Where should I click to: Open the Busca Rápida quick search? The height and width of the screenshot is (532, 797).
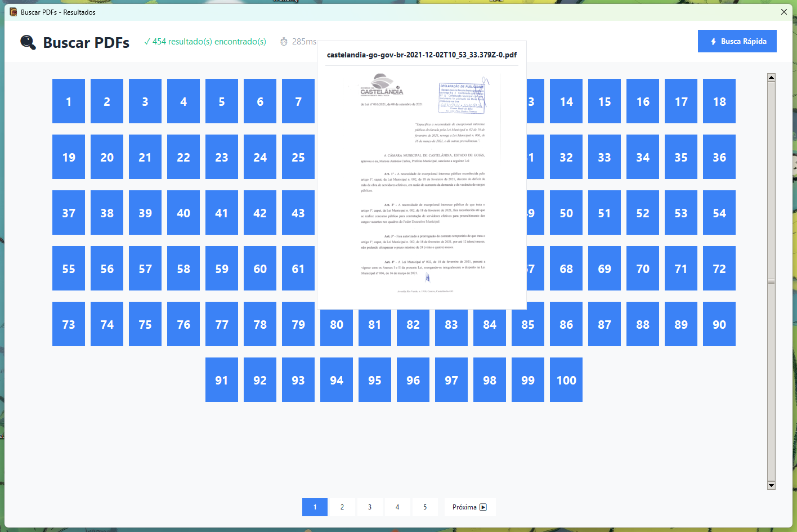coord(737,41)
